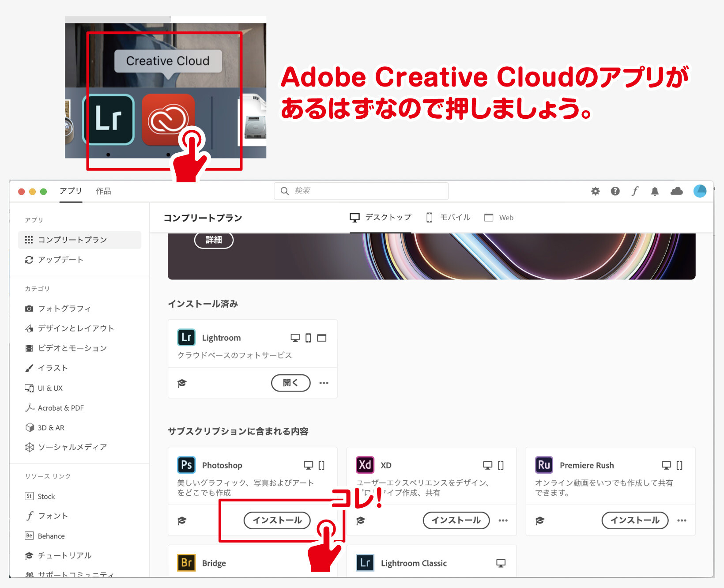The height and width of the screenshot is (588, 724).
Task: Open more options for Lightroom
Action: [324, 383]
